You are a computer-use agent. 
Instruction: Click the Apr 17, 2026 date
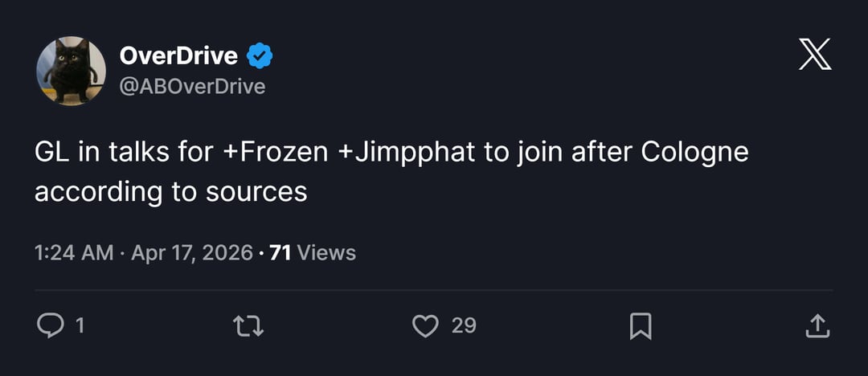(192, 253)
